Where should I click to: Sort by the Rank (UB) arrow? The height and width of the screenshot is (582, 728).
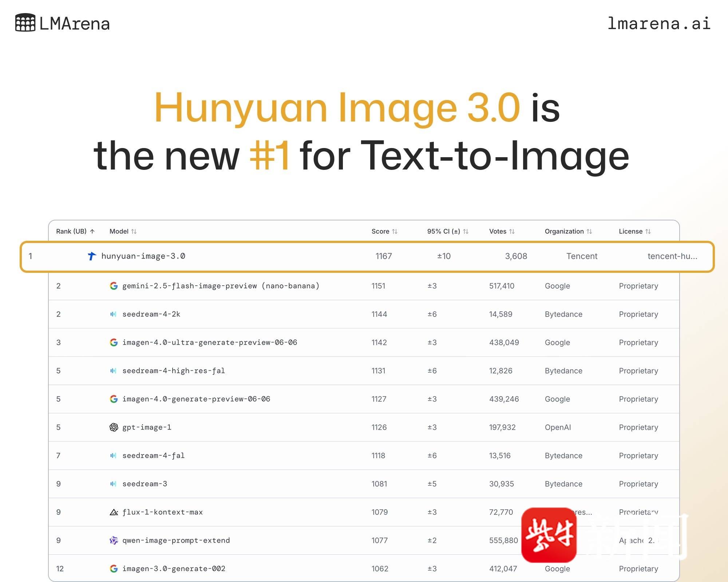coord(92,231)
